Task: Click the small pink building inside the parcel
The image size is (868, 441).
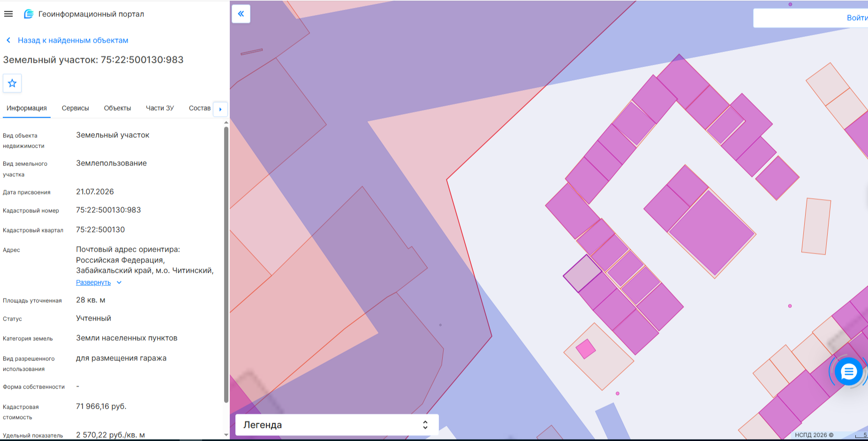Action: coord(586,349)
